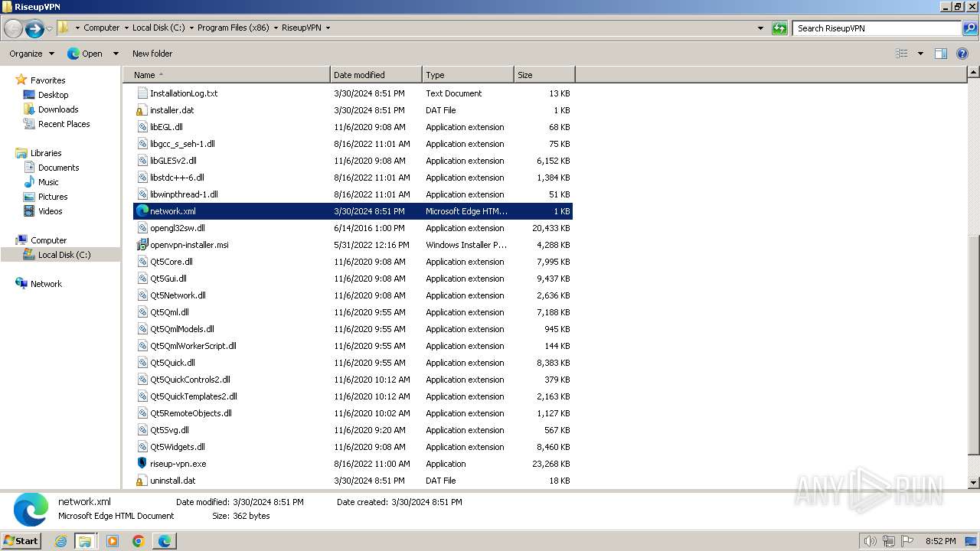Click the File Explorer taskbar icon
Viewport: 980px width, 551px height.
tap(85, 541)
